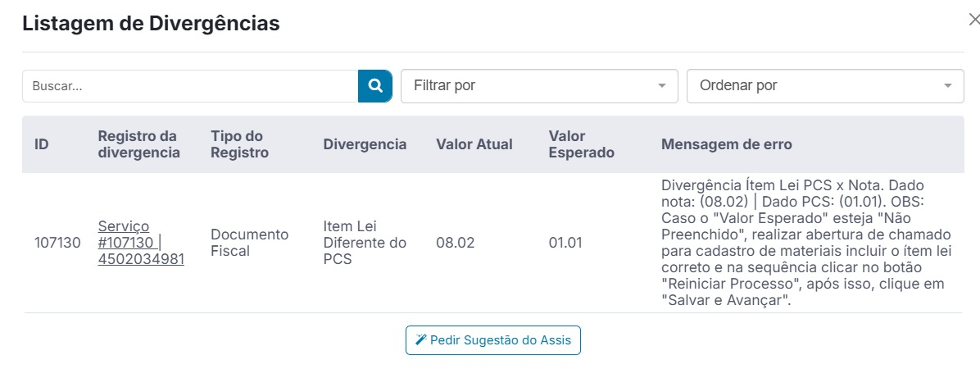The width and height of the screenshot is (980, 378).
Task: Click the Valor Esperado cell 01.01
Action: 565,243
